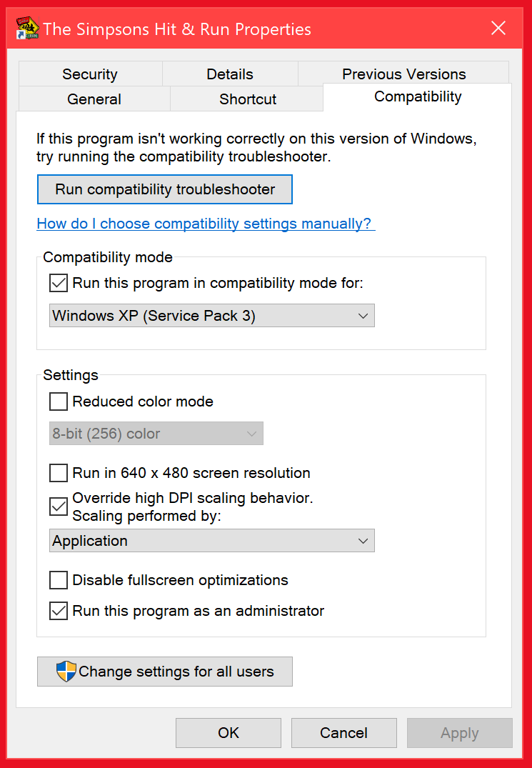Apply changes with the OK button

tap(228, 733)
